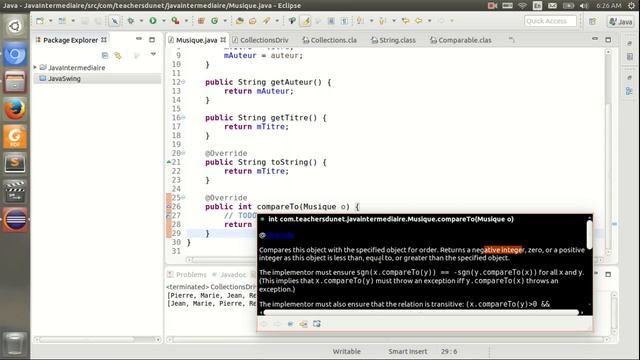The height and width of the screenshot is (360, 640).
Task: Click the Debug bug icon in toolbar
Action: pyautogui.click(x=131, y=21)
